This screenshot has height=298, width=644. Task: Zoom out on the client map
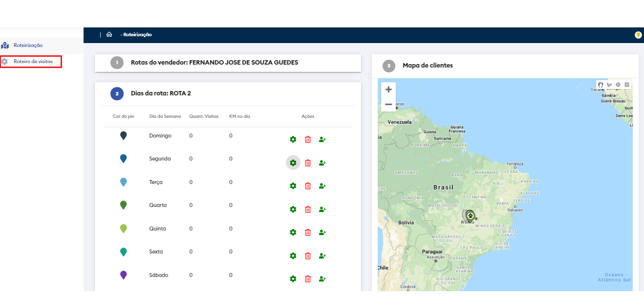pos(388,104)
